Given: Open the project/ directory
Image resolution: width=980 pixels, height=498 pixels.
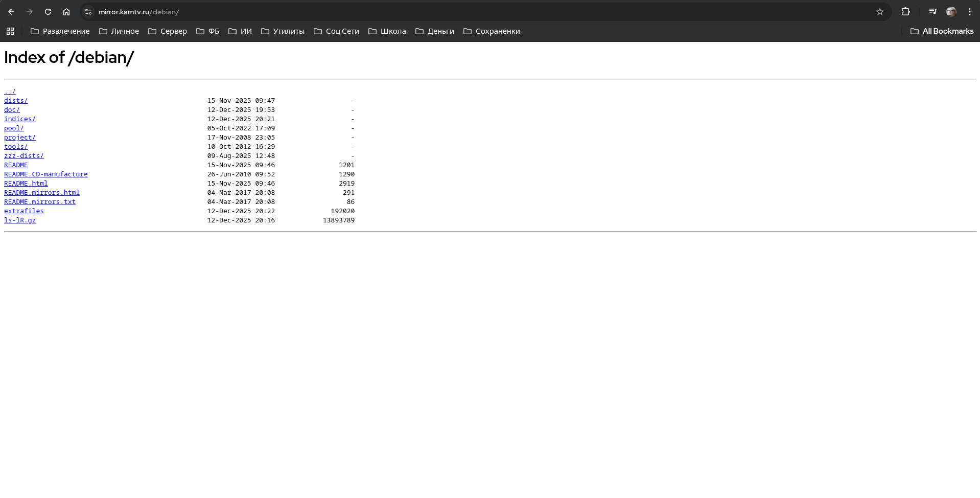Looking at the screenshot, I should tap(20, 138).
